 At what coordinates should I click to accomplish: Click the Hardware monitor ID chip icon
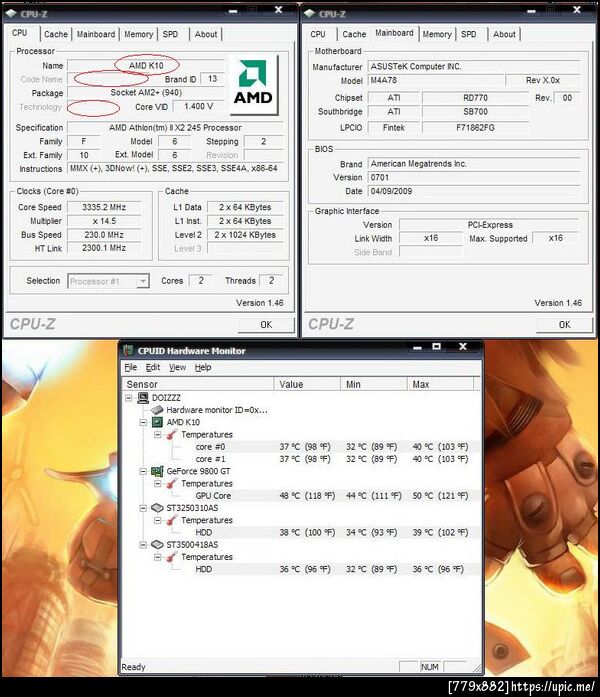coord(157,410)
